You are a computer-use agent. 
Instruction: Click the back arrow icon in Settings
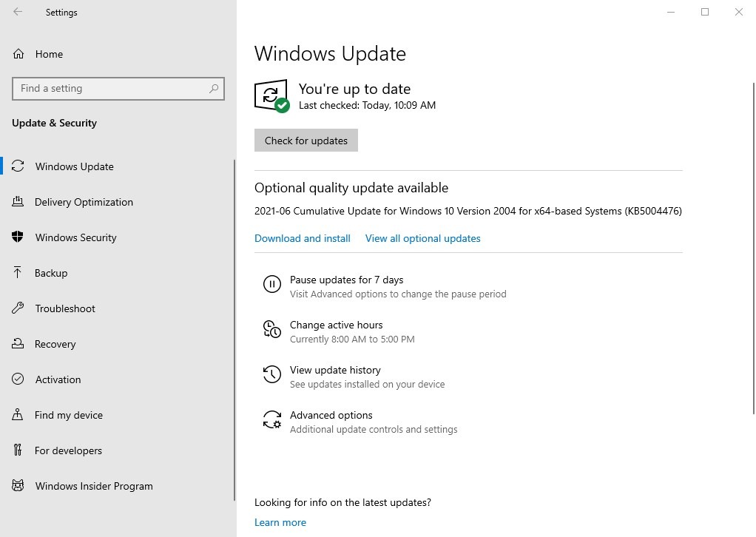point(18,12)
